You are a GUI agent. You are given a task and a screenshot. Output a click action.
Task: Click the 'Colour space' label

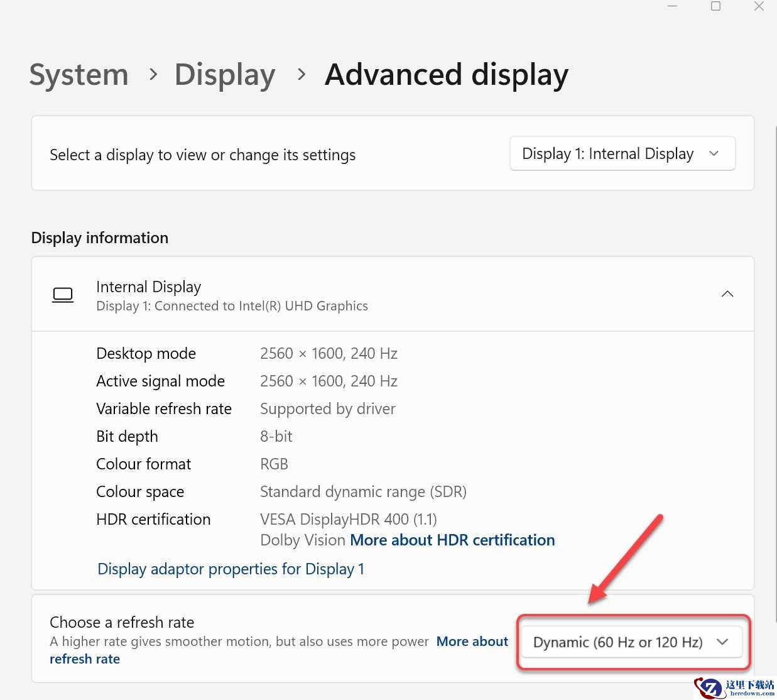140,491
